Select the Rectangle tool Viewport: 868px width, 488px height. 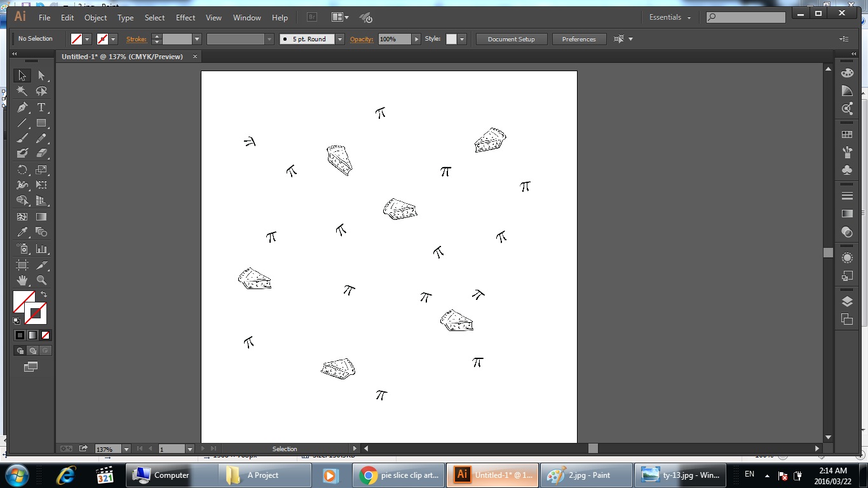(x=41, y=123)
